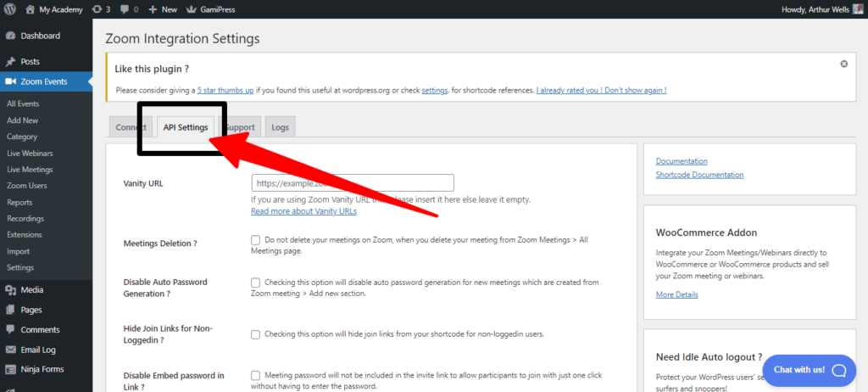Open GamiPress crown icon

192,9
